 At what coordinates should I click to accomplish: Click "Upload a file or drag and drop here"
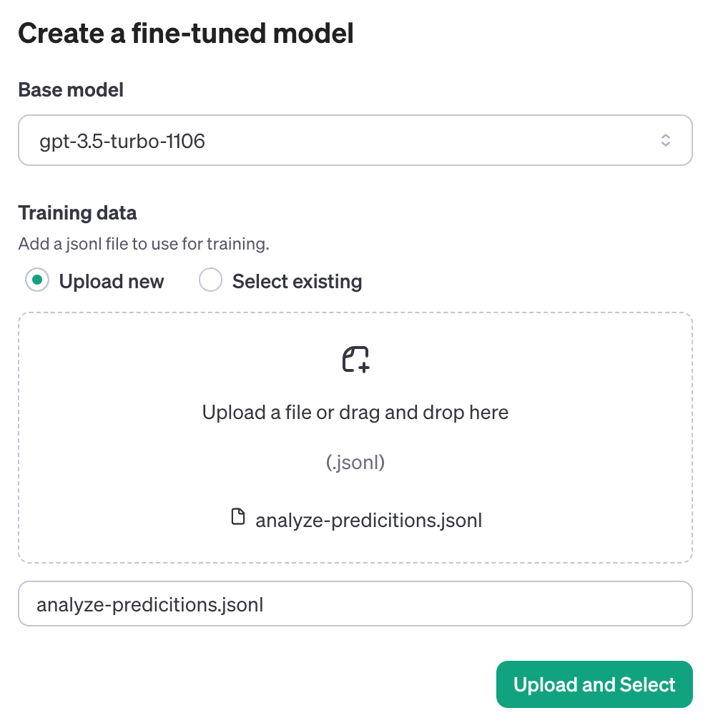coord(355,413)
